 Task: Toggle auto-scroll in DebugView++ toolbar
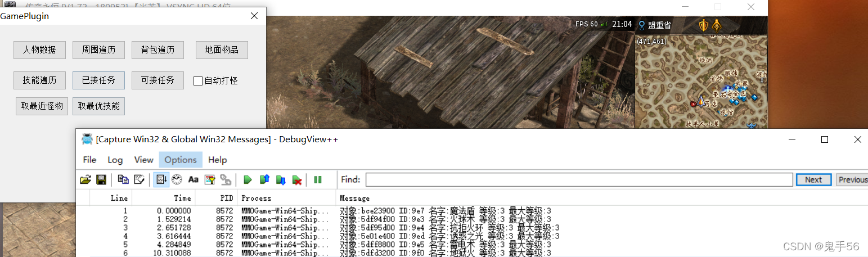[x=161, y=180]
